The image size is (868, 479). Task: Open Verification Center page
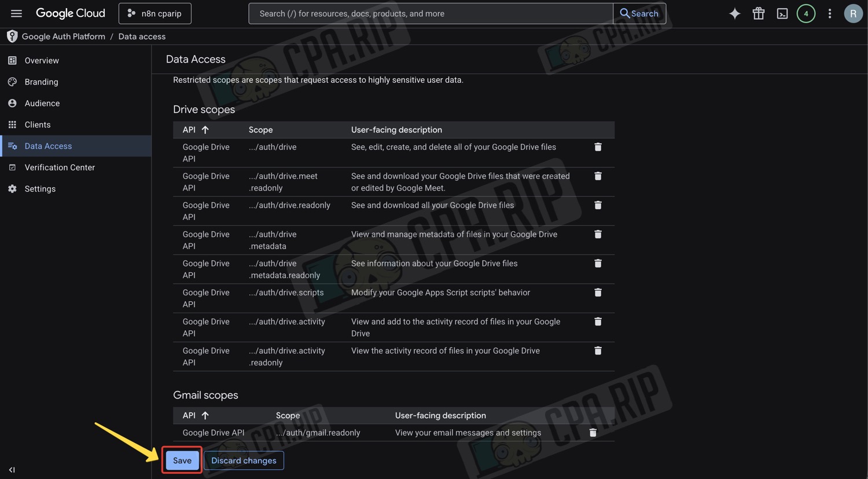[60, 167]
